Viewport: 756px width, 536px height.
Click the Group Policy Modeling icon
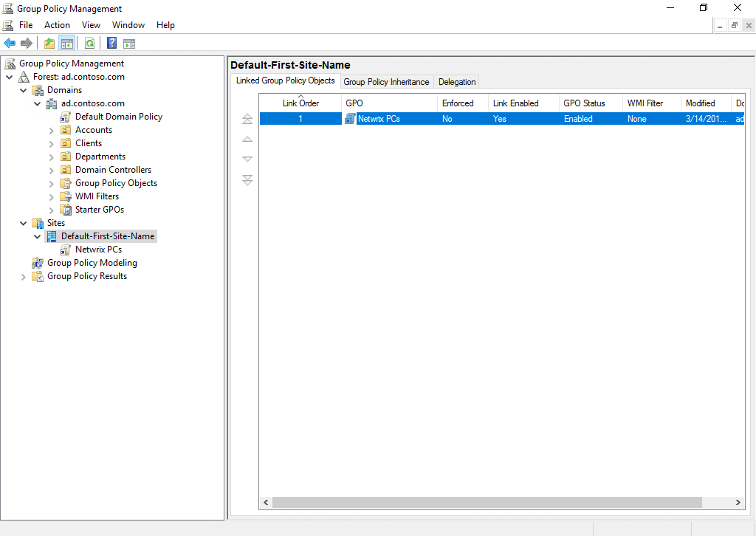click(38, 263)
